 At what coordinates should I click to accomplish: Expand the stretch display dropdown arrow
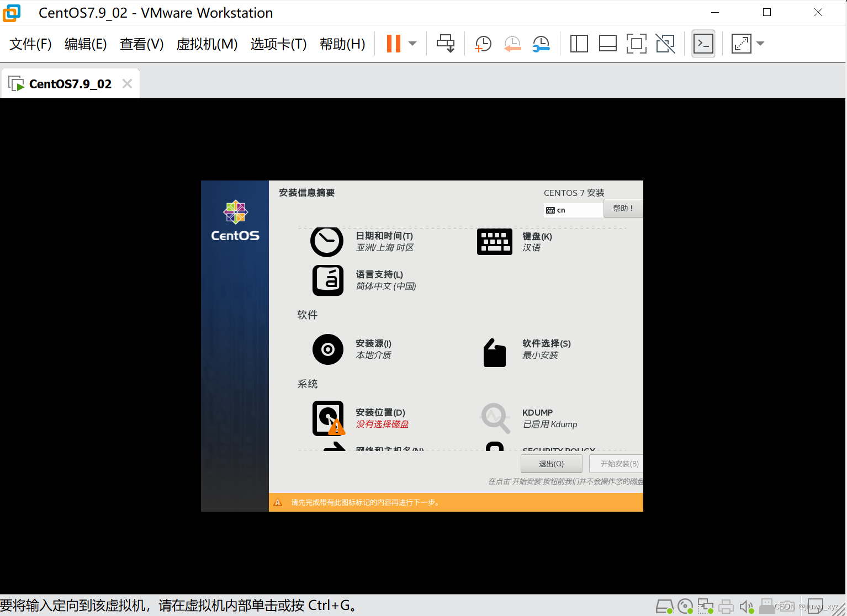pyautogui.click(x=760, y=44)
